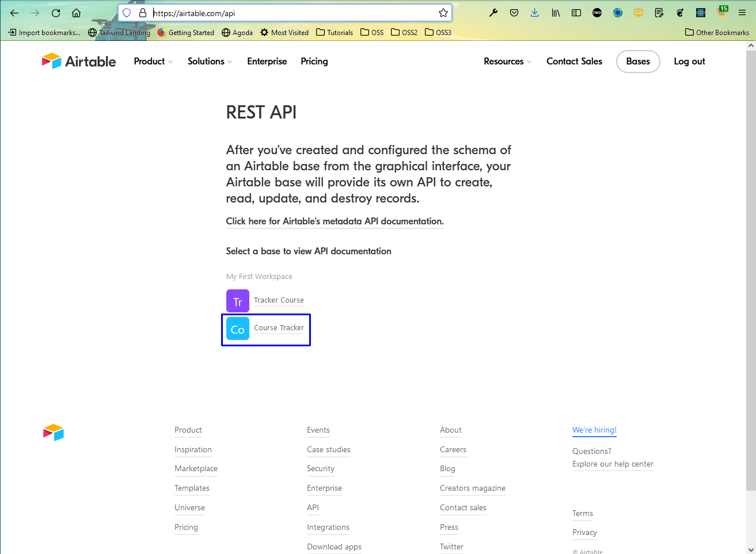Click the footer Inspiration link
Viewport: 756px width, 554px height.
tap(193, 449)
